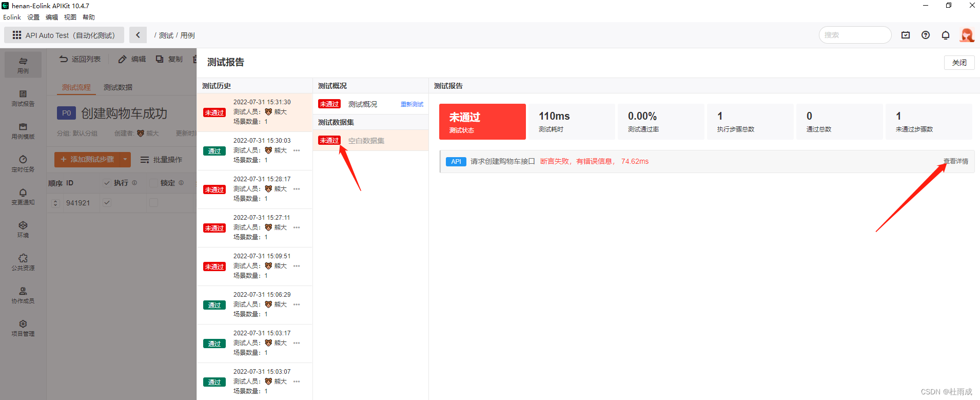The width and height of the screenshot is (980, 400).
Task: Click the 110ms 测试耗时 stat card
Action: tap(572, 122)
